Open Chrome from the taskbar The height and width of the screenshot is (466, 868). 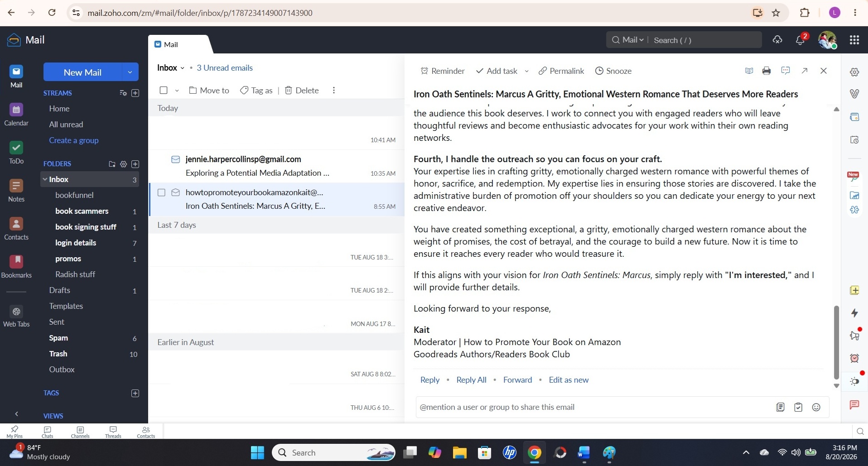(535, 452)
